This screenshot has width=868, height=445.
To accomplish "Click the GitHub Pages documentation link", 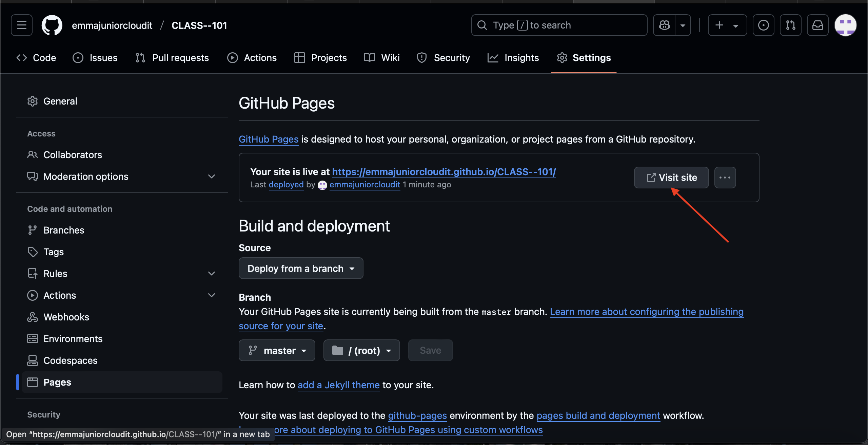I will tap(269, 139).
